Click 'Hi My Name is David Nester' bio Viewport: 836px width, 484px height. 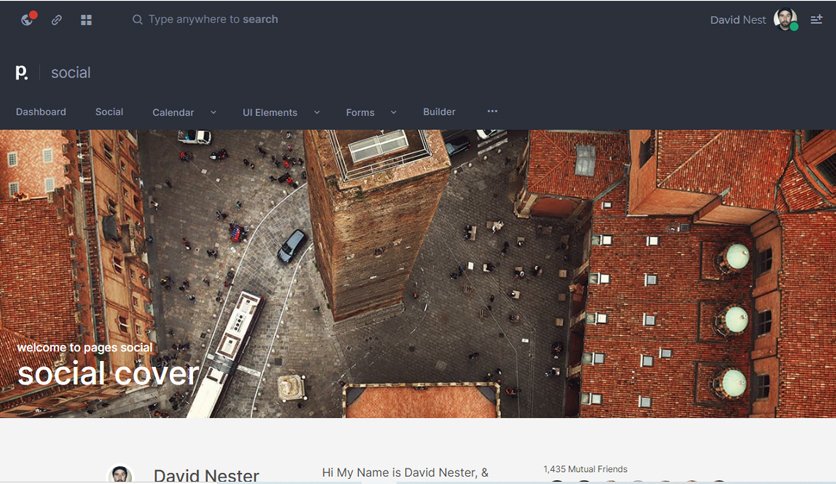click(x=405, y=472)
